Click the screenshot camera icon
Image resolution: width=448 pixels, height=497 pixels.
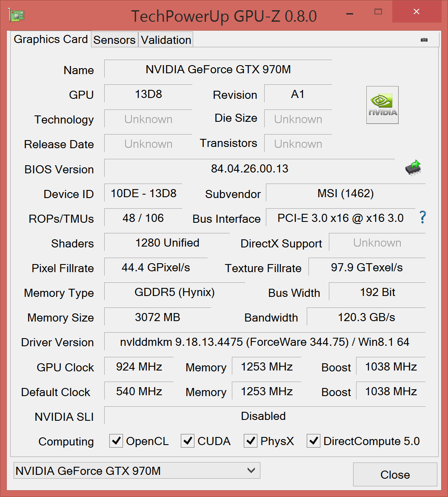[424, 40]
